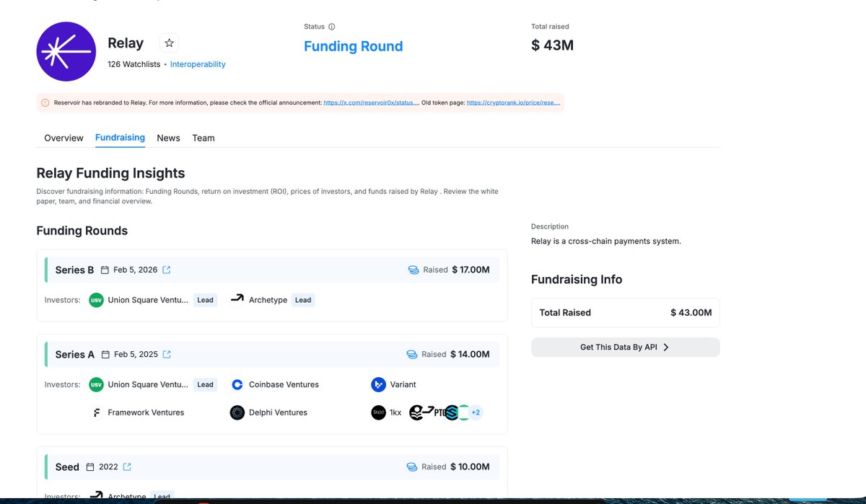The width and height of the screenshot is (866, 504).
Task: Click the Relay Funding Insights heading
Action: 110,173
